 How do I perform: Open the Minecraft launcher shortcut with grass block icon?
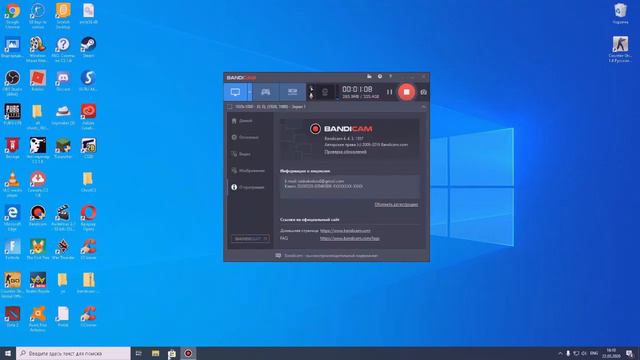pos(63,147)
